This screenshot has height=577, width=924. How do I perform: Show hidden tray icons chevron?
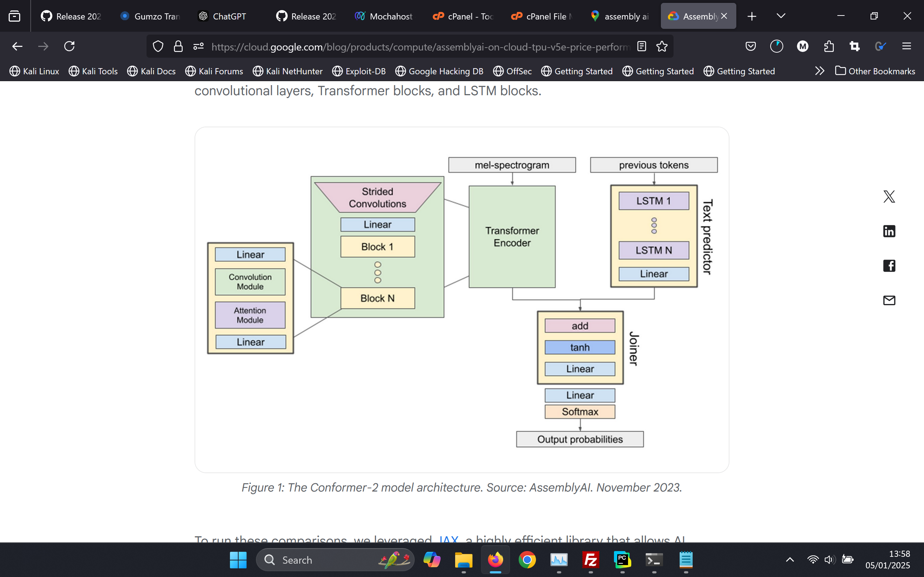(x=790, y=560)
